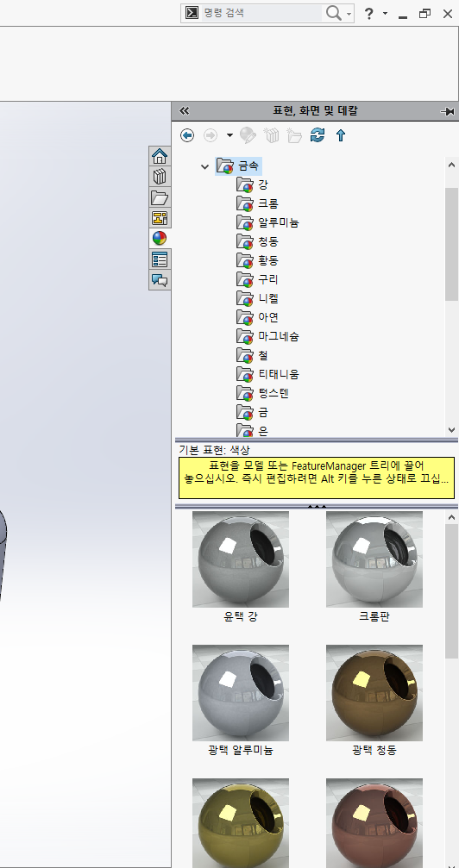Select the 티태니움 folder

point(267,374)
